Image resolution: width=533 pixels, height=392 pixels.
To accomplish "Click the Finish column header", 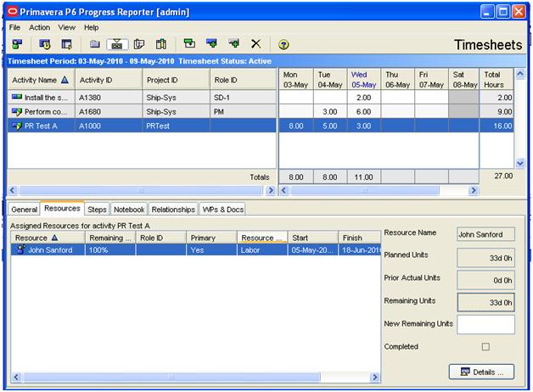I will pyautogui.click(x=359, y=238).
